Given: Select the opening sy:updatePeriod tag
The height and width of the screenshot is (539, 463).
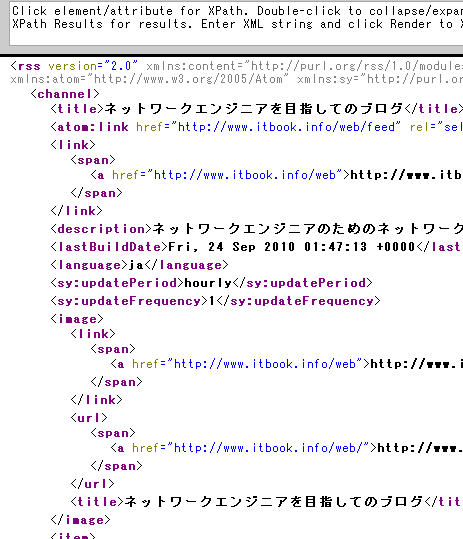Looking at the screenshot, I should tap(117, 283).
